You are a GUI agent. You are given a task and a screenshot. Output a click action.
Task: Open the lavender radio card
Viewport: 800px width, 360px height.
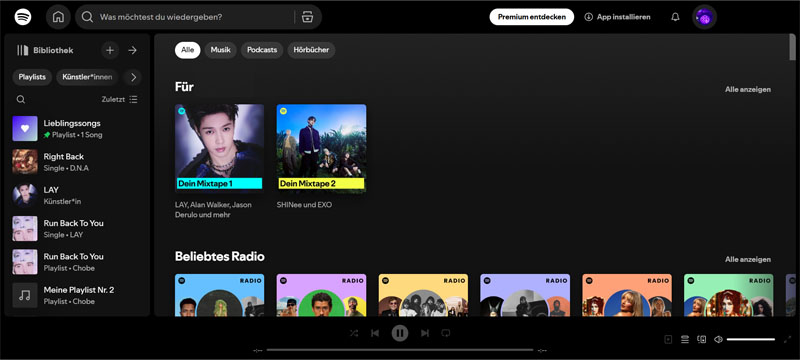pos(524,295)
